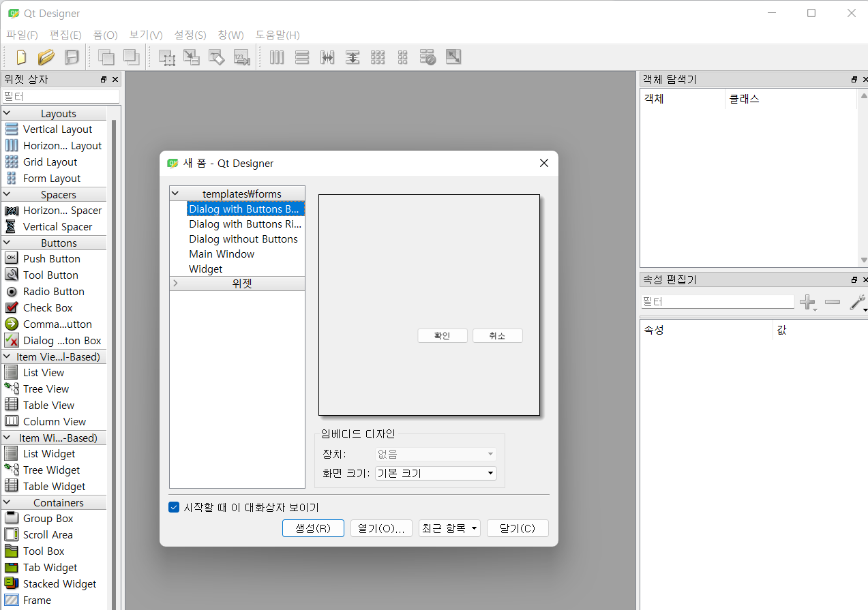
Task: Select the Widget template
Action: click(x=206, y=269)
